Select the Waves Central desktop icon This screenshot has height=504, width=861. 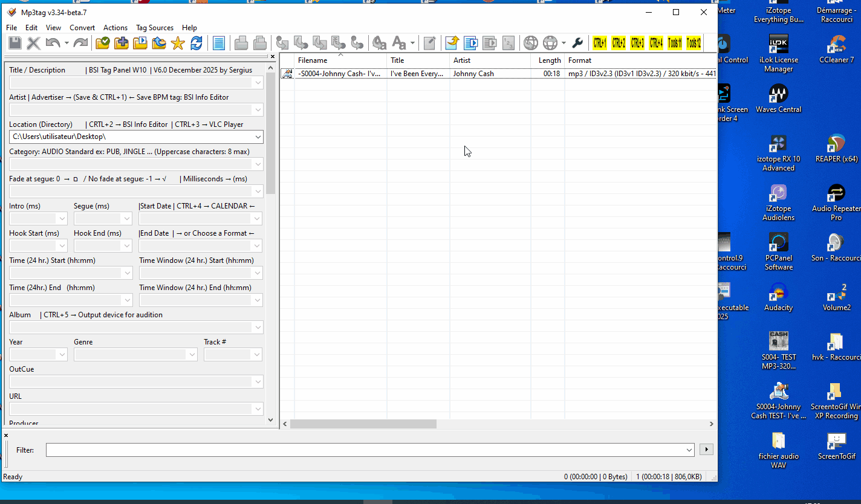(778, 99)
